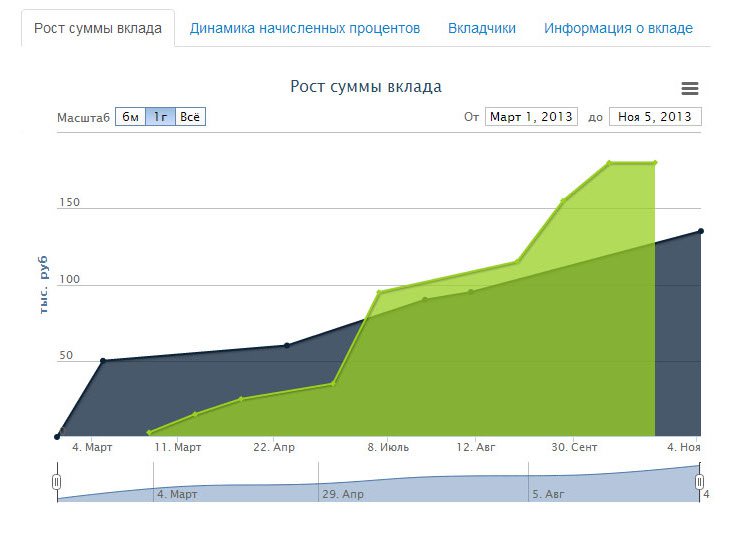Screen dimensions: 733x541
Task: Click the dark series point at 50 тыс. руб
Action: pos(103,361)
